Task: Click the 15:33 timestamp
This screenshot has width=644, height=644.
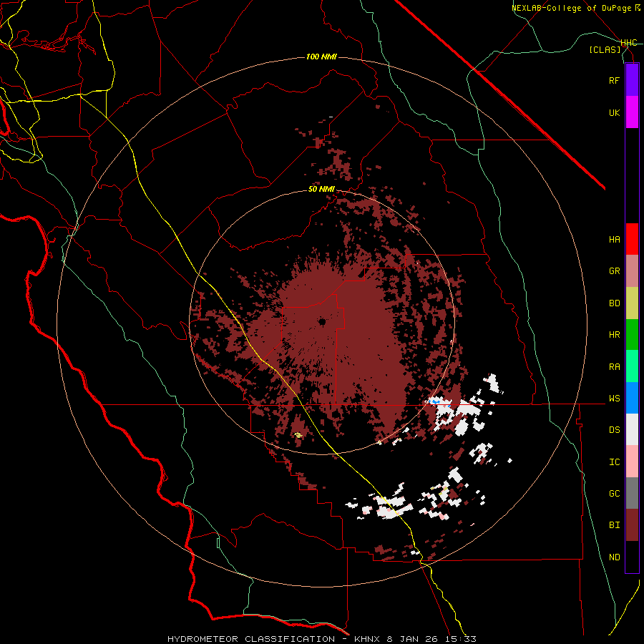Action: click(x=462, y=639)
